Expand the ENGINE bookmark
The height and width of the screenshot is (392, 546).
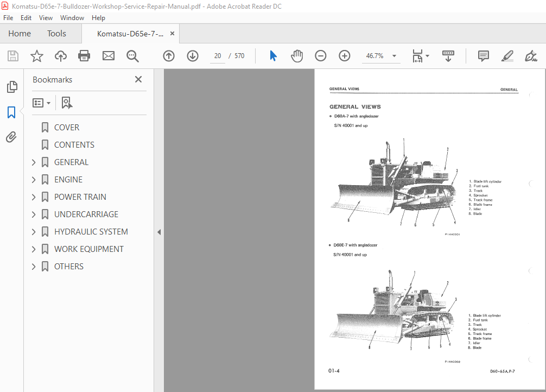tap(34, 180)
